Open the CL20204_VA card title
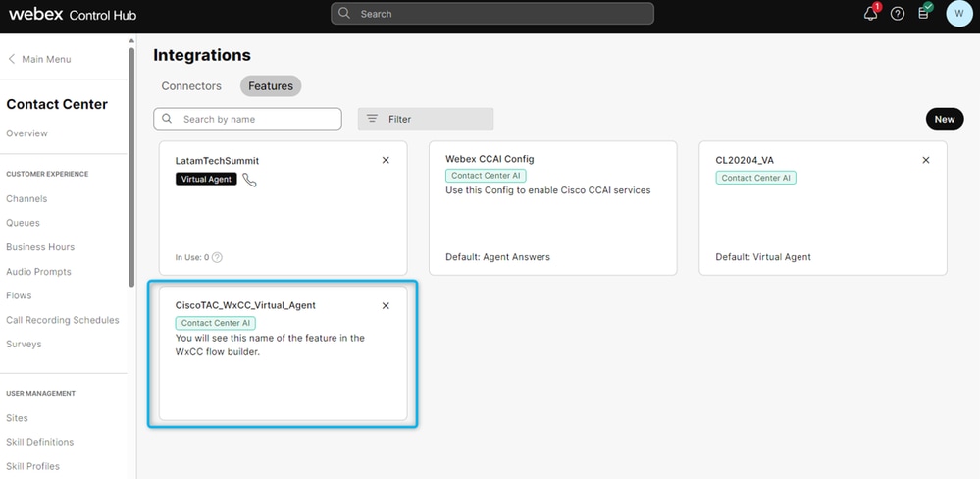980x479 pixels. (x=745, y=160)
